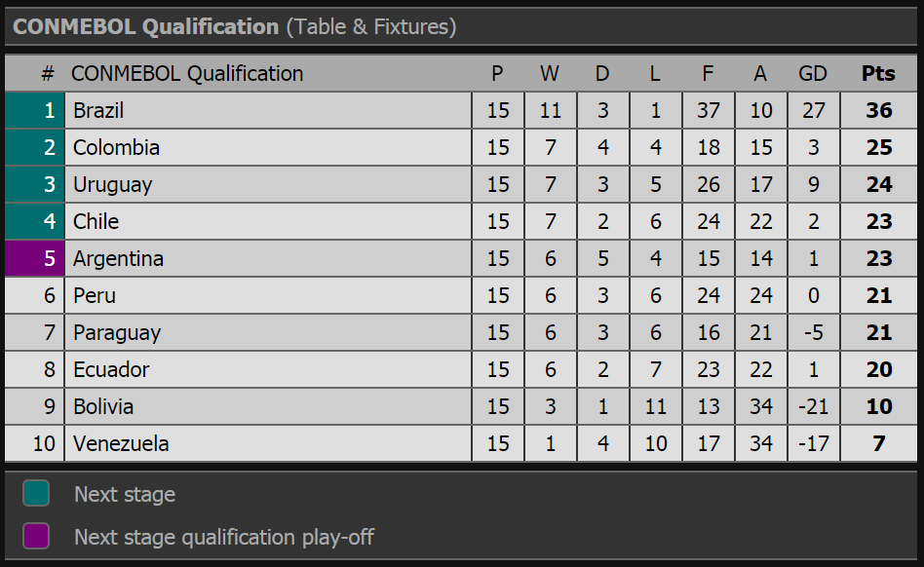Select Chile in the standings
Screen dimensions: 924x567
coord(96,222)
